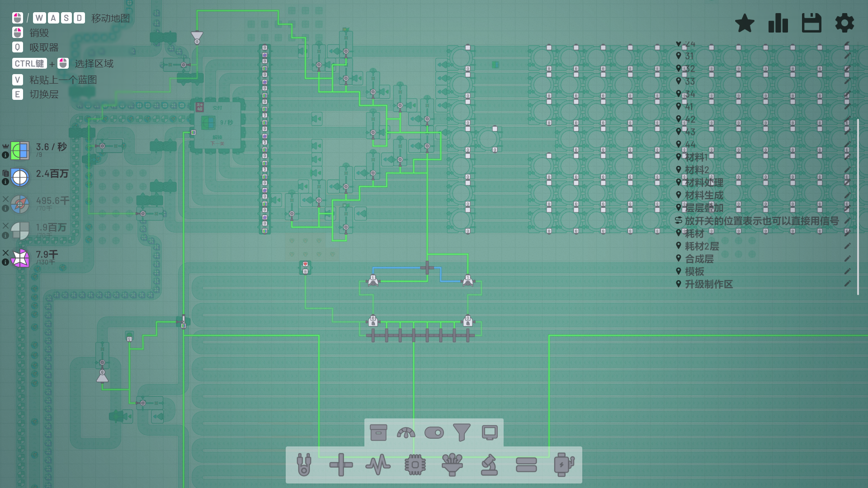Pick the toggle switch building variant
This screenshot has height=488, width=868.
434,433
